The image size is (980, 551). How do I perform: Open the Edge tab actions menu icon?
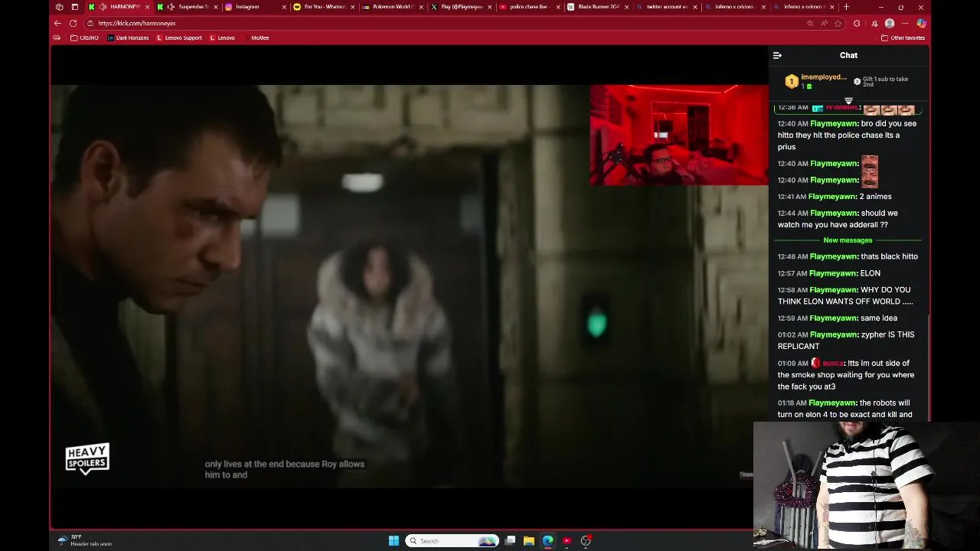(x=74, y=7)
